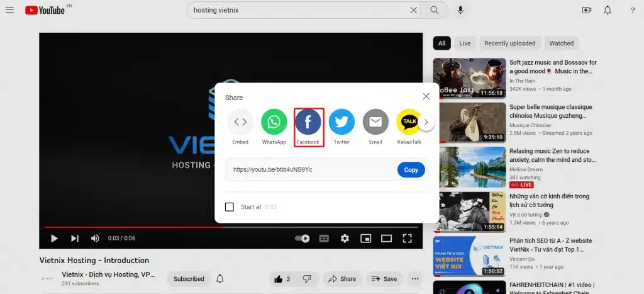Screen dimensions: 644x294
Task: Share via KakaoTalk icon
Action: coord(409,122)
